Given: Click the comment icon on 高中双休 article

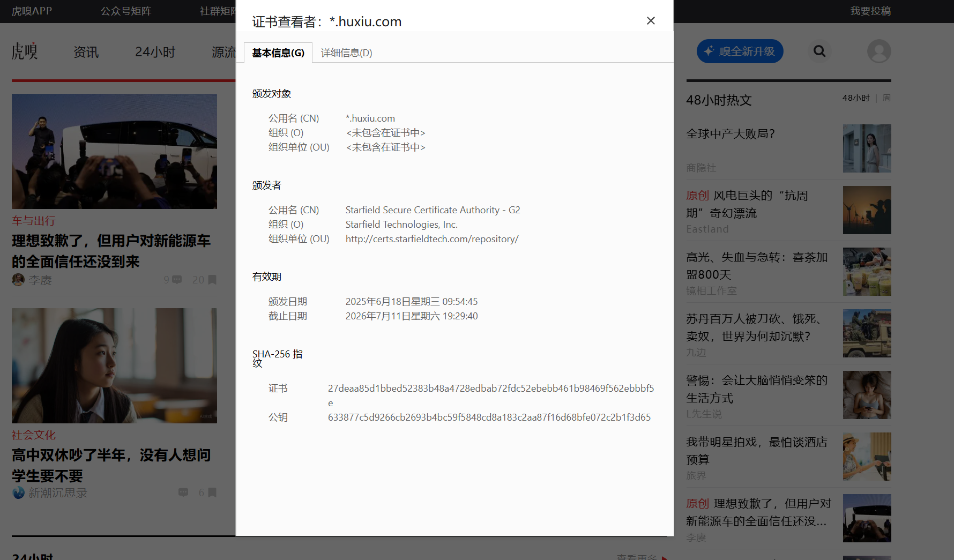Looking at the screenshot, I should (183, 492).
